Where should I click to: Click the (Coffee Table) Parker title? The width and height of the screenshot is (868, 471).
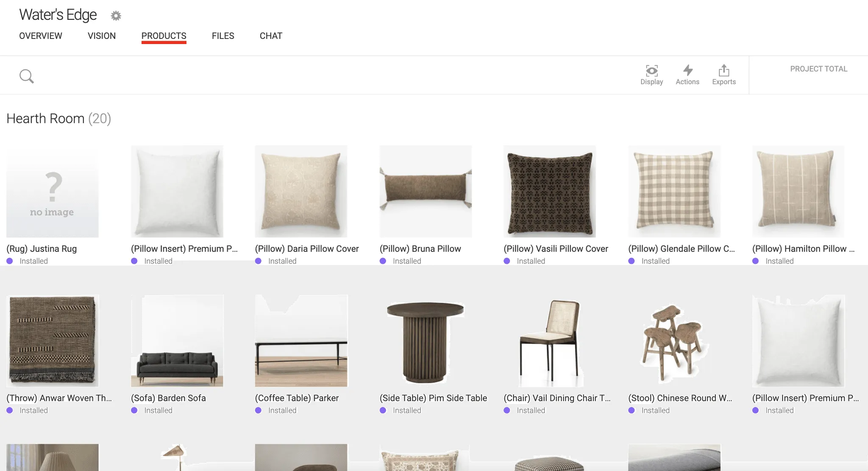pyautogui.click(x=297, y=398)
